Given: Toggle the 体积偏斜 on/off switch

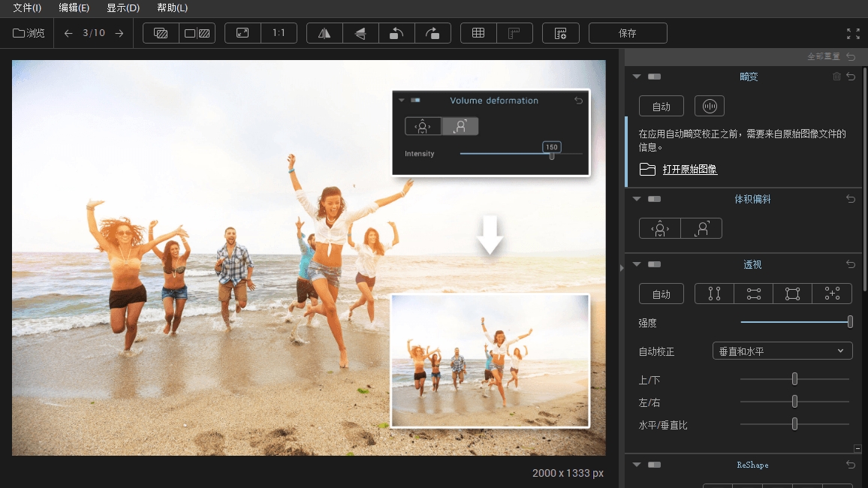Looking at the screenshot, I should [x=655, y=199].
